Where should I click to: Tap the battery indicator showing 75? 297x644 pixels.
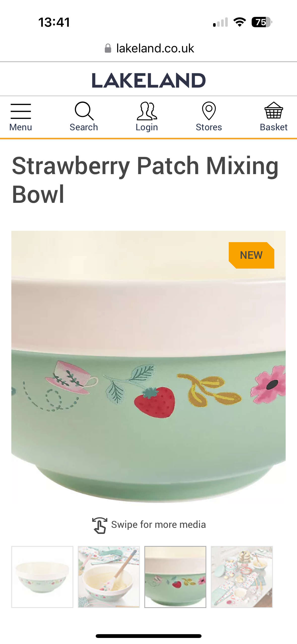(261, 22)
